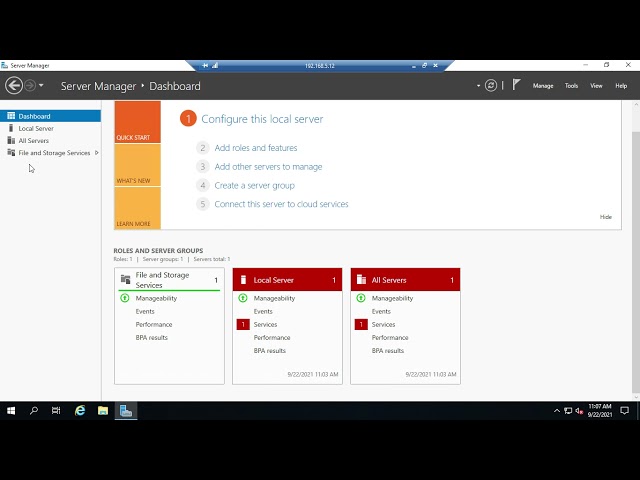Click the Local Server tile icon
The width and height of the screenshot is (640, 480).
coord(243,280)
